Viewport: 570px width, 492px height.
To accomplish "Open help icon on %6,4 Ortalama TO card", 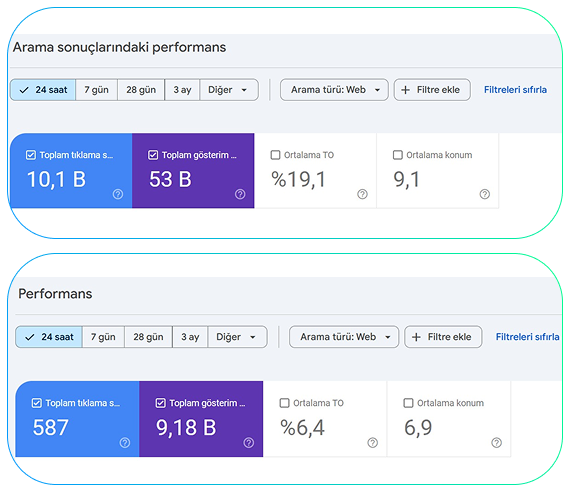I will pyautogui.click(x=373, y=443).
